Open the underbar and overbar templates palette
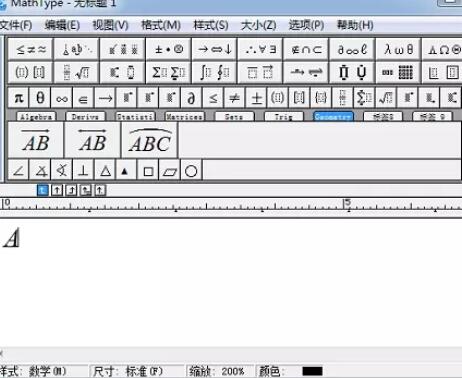Viewport: 462px width, 378px height. tap(260, 72)
